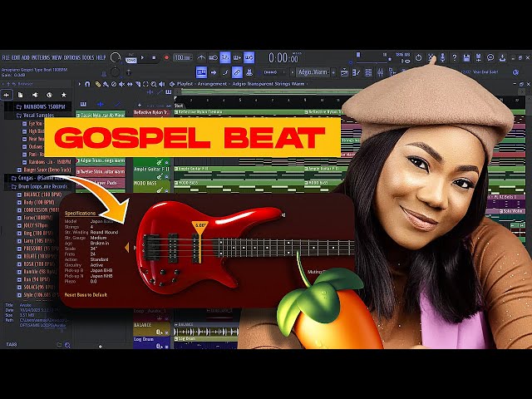Click the red Record button
This screenshot has height=399, width=532.
[166, 57]
